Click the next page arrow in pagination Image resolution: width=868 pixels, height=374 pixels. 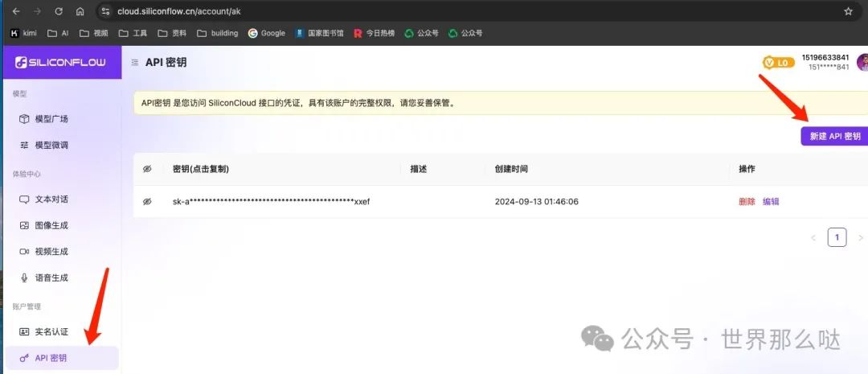pyautogui.click(x=860, y=238)
